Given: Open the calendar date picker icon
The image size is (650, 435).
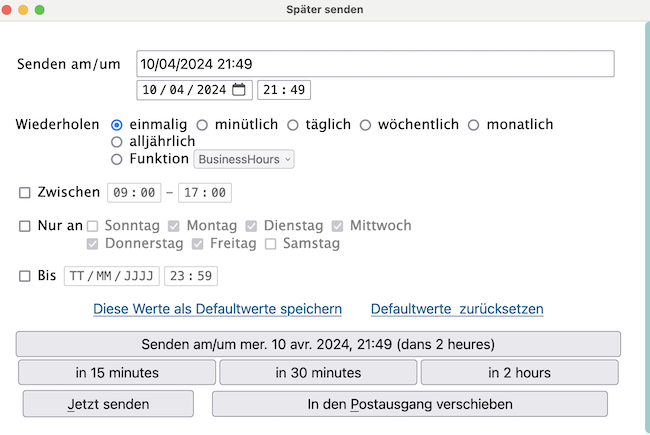Looking at the screenshot, I should click(x=239, y=90).
